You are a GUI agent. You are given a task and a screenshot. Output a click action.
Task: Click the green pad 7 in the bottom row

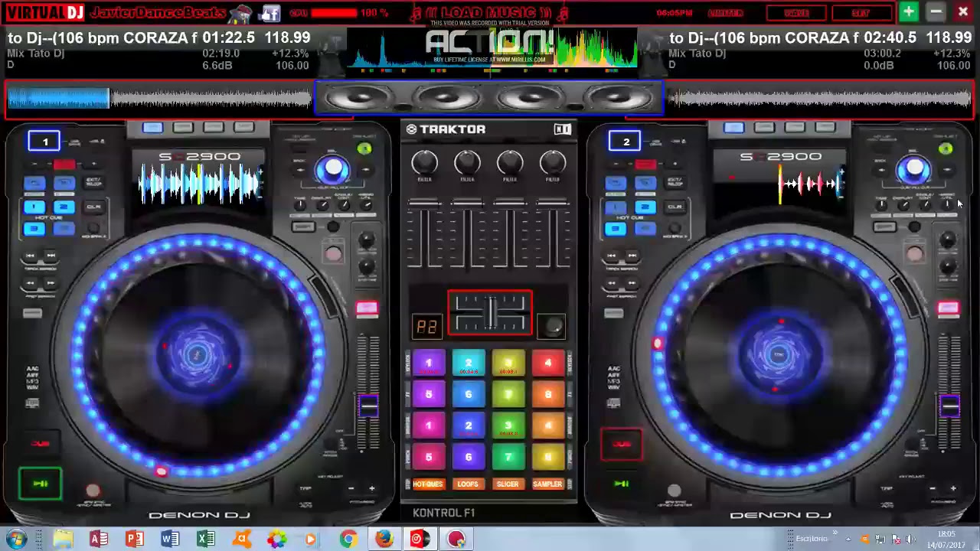coord(508,457)
